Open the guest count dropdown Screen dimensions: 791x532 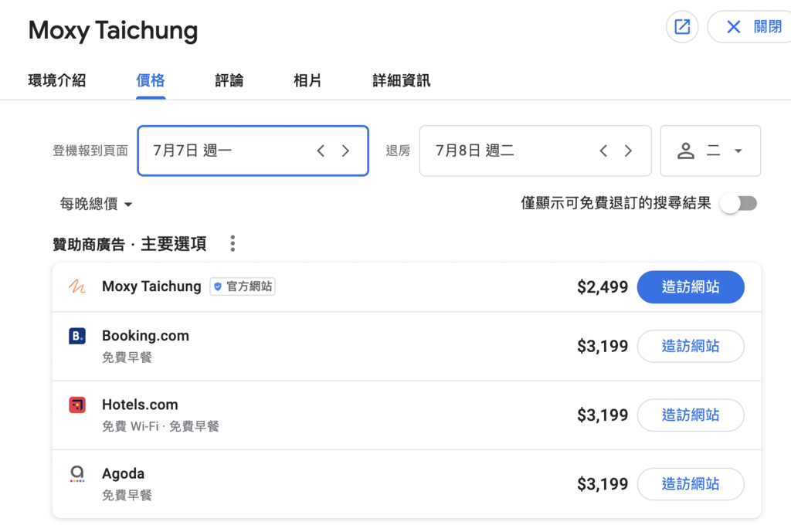[711, 151]
